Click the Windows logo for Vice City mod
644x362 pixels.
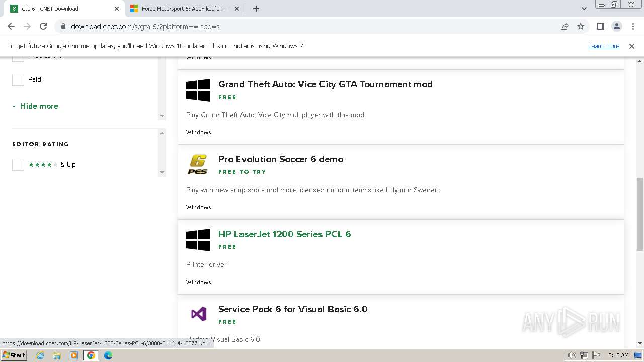(x=198, y=90)
